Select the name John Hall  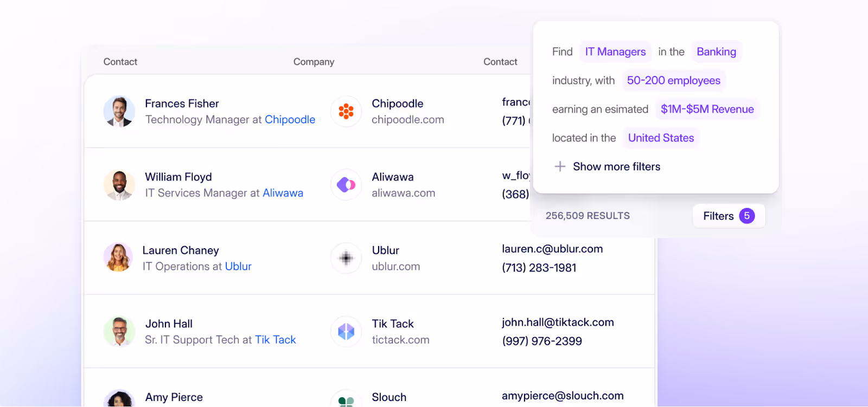coord(169,324)
